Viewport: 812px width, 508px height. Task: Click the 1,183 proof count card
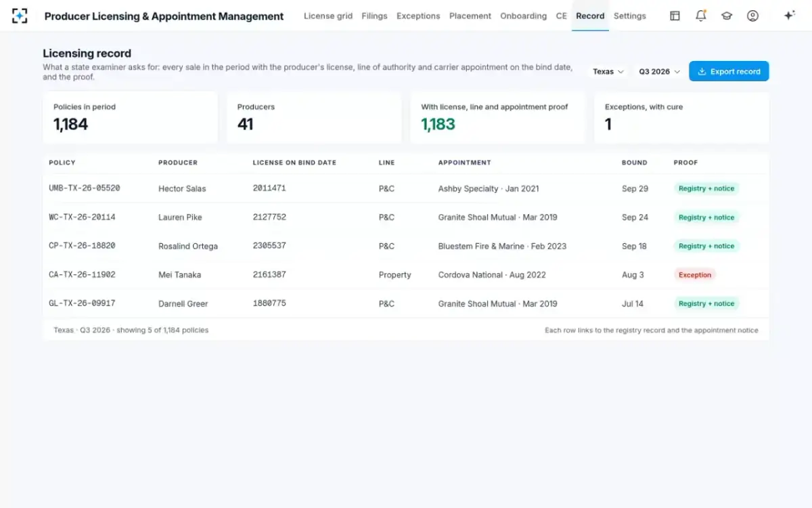[x=498, y=118]
